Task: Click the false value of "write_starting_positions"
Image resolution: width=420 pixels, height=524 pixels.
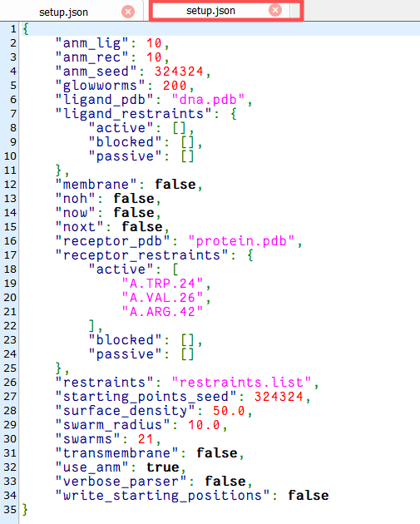Action: pos(309,496)
